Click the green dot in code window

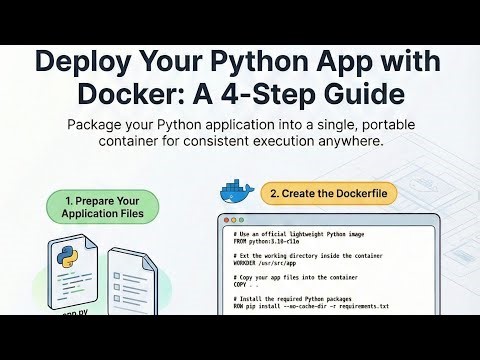[x=241, y=220]
